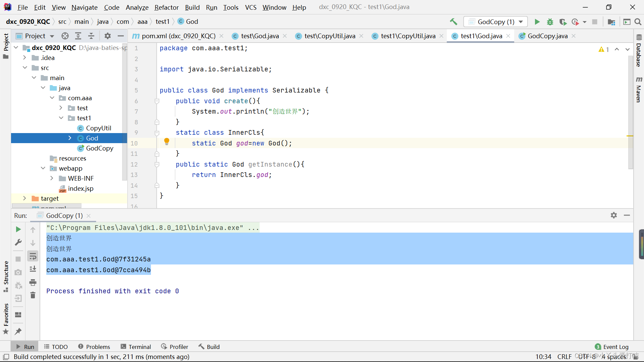
Task: Select CopyUtil class in project tree
Action: [99, 128]
